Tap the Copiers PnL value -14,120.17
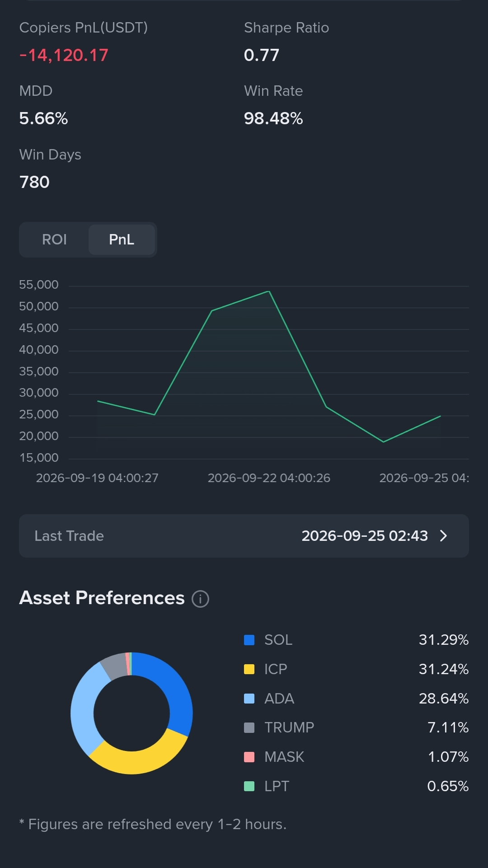 pyautogui.click(x=64, y=55)
